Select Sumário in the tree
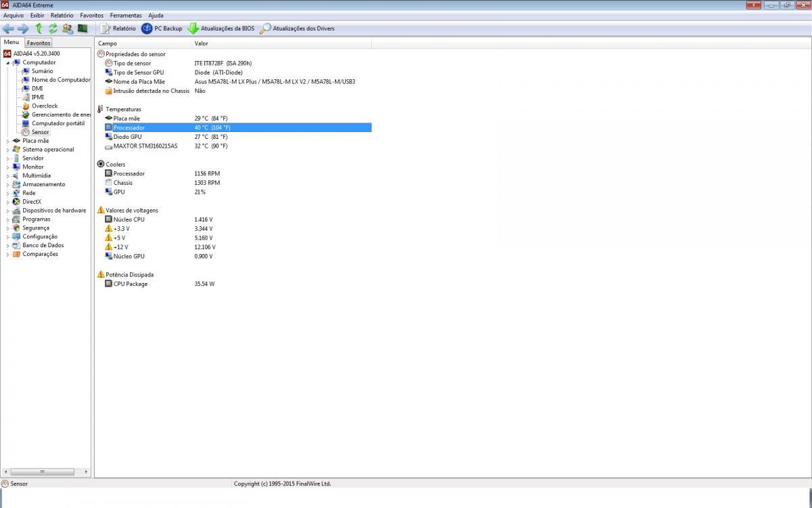 (42, 71)
